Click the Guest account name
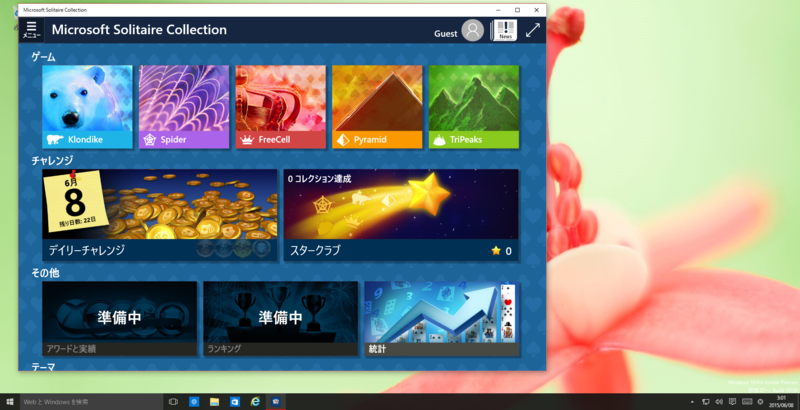Viewport: 800px width, 410px height. click(x=445, y=34)
